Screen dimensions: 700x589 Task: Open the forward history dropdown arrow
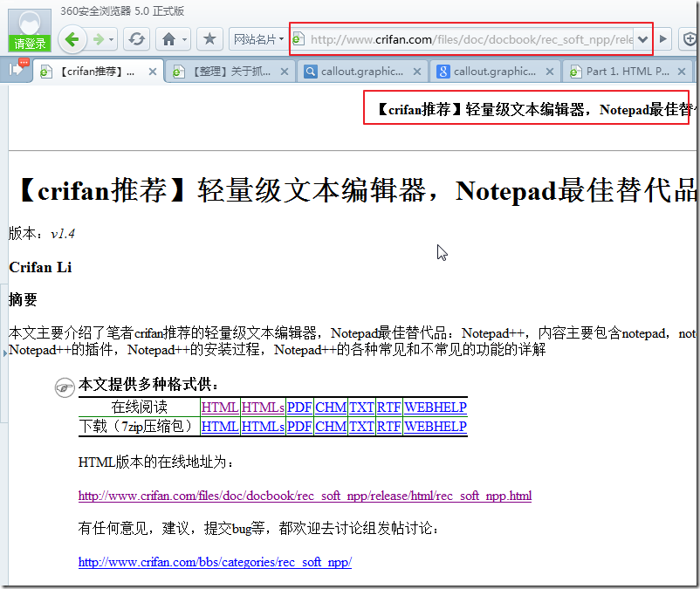pos(111,40)
